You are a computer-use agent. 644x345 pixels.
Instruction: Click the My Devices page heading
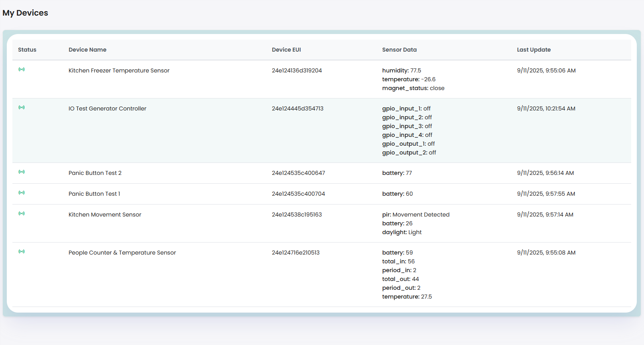[x=25, y=13]
